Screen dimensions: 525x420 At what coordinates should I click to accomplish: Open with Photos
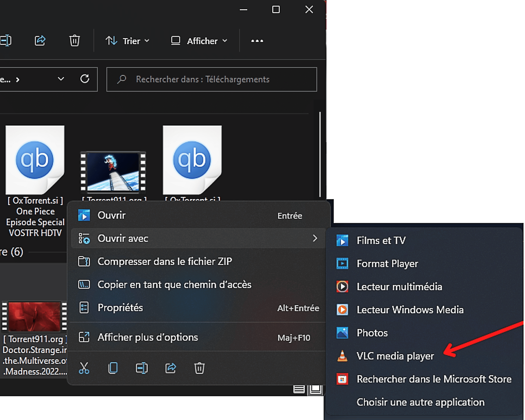(x=424, y=333)
